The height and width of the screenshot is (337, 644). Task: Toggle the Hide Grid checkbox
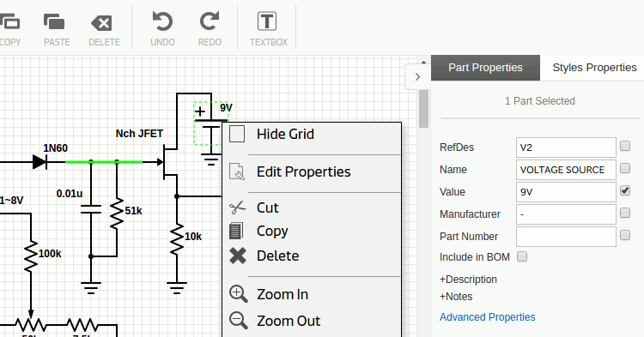tap(237, 134)
